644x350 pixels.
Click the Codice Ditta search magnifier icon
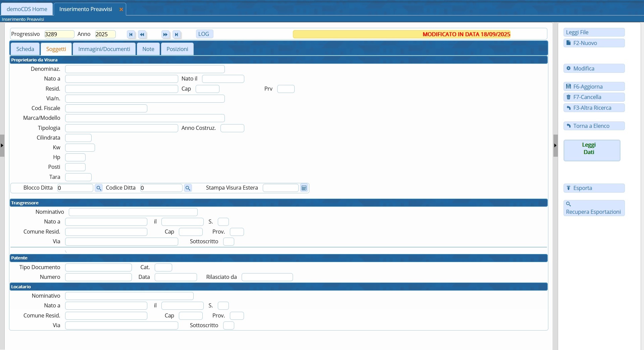point(188,188)
